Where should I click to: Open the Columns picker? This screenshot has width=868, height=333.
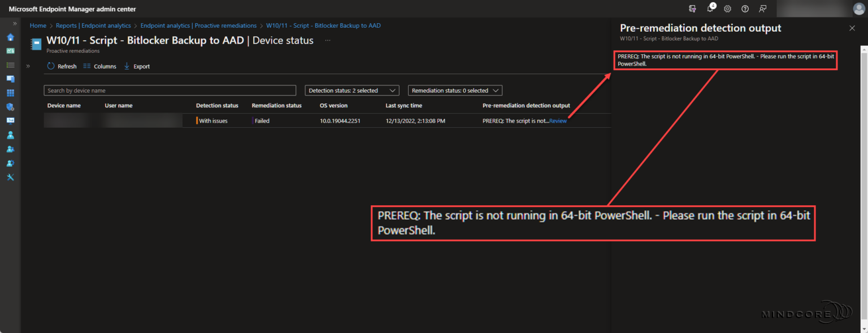[99, 66]
